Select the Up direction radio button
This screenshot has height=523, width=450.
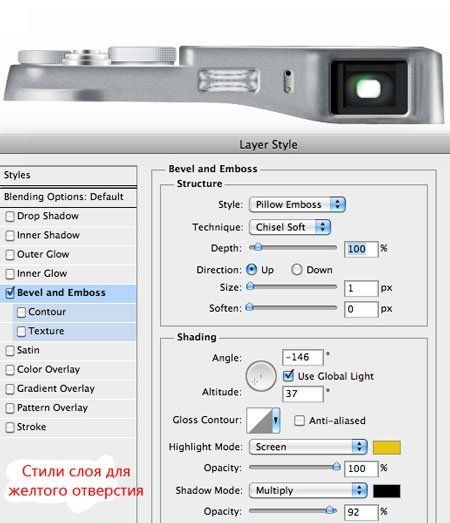tap(252, 270)
